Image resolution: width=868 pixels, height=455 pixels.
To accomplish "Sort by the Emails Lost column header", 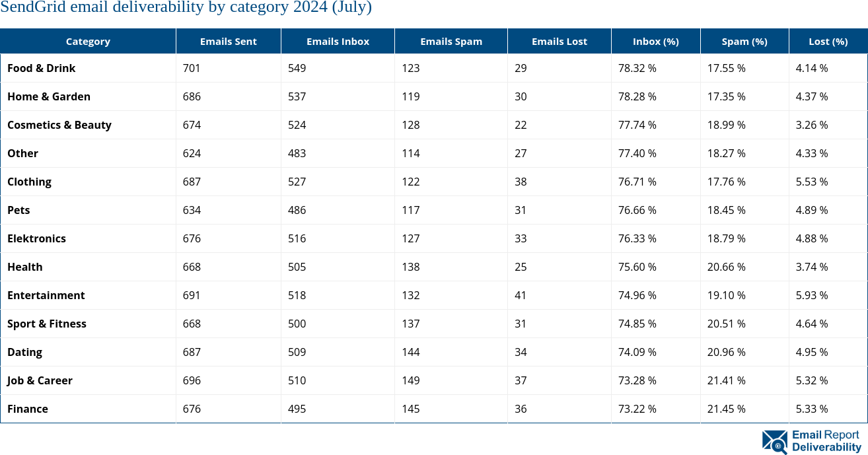I will [560, 41].
